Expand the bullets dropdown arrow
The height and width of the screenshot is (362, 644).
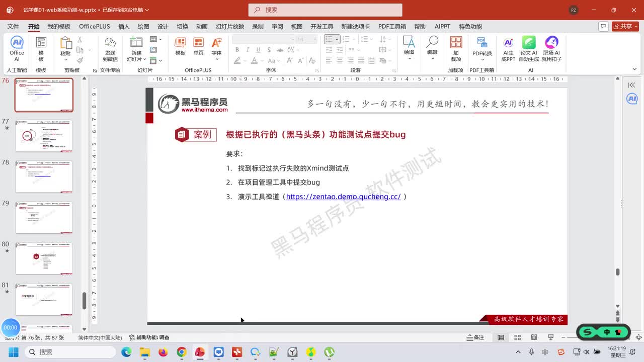pos(337,39)
